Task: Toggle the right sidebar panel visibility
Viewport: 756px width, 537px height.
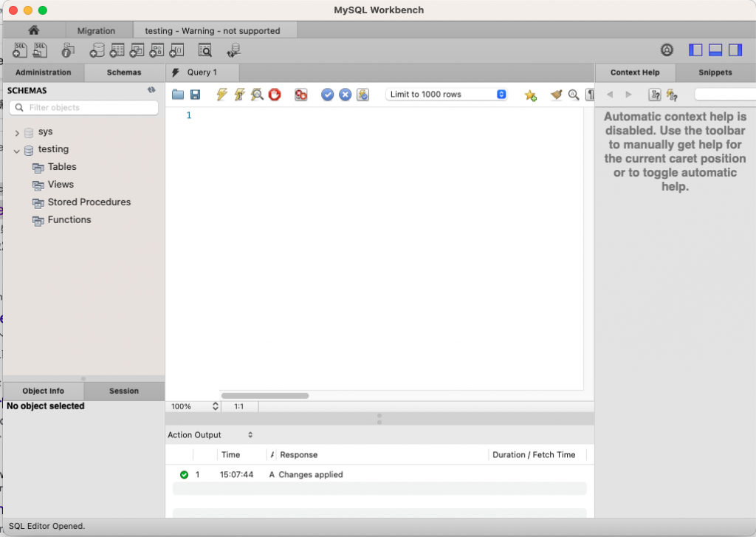Action: 735,49
